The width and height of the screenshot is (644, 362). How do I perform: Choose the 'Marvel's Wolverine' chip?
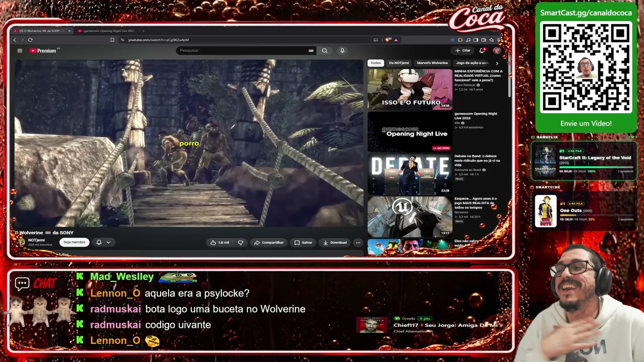[432, 63]
